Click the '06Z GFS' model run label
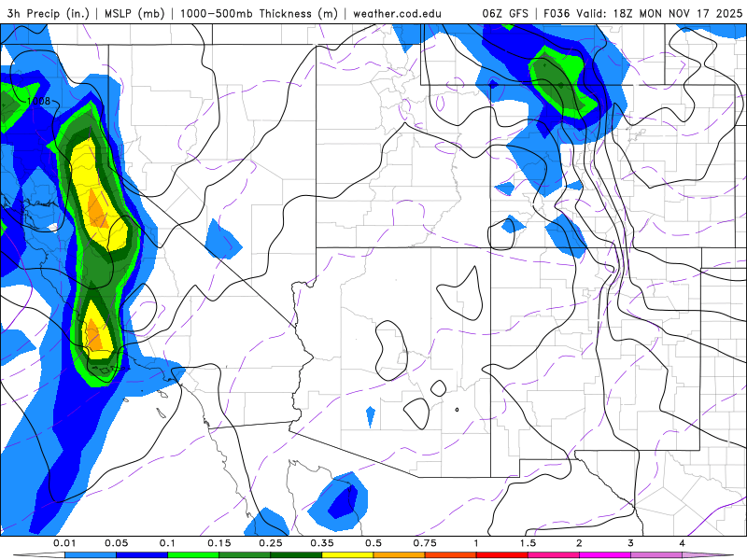 point(505,13)
